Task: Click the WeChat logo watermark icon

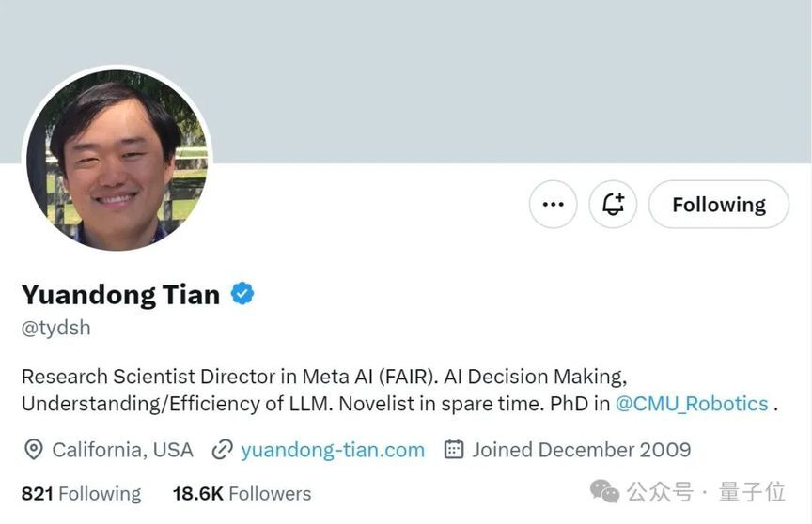Action: tap(604, 491)
